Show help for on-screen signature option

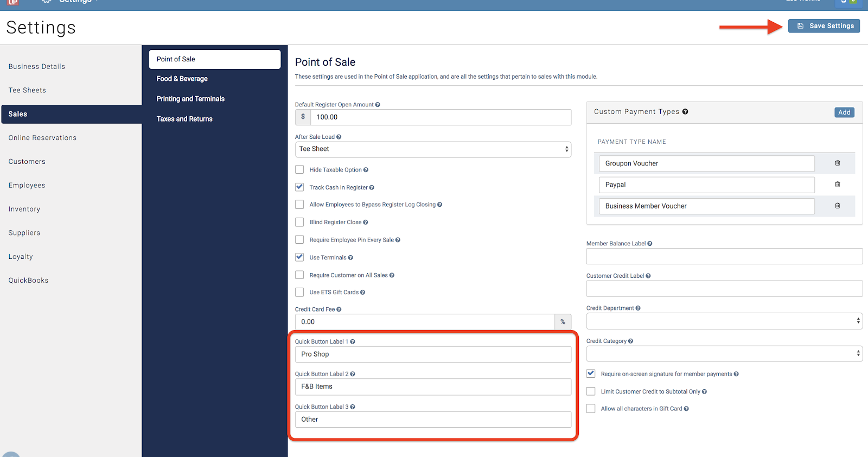(736, 374)
